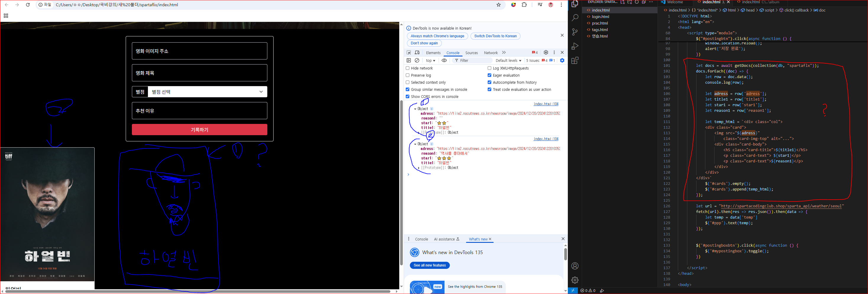Open DevTools customize three-dot menu
This screenshot has height=294, width=868.
click(554, 53)
